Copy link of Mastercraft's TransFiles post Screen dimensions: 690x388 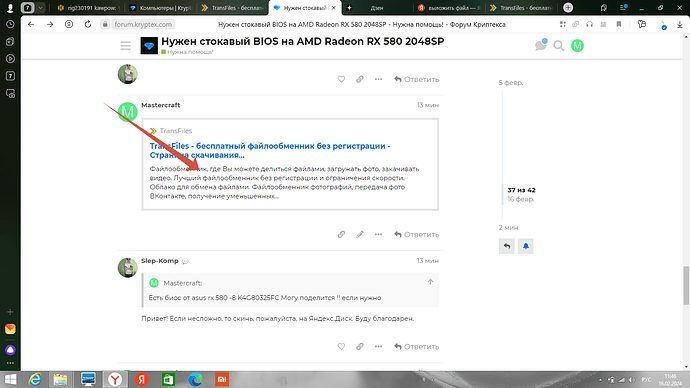click(341, 234)
